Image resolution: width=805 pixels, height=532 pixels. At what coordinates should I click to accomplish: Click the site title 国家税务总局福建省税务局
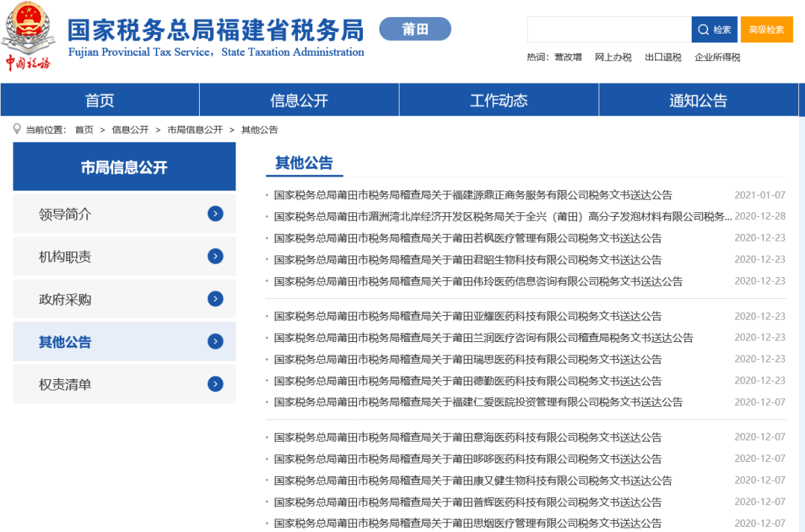click(x=215, y=30)
